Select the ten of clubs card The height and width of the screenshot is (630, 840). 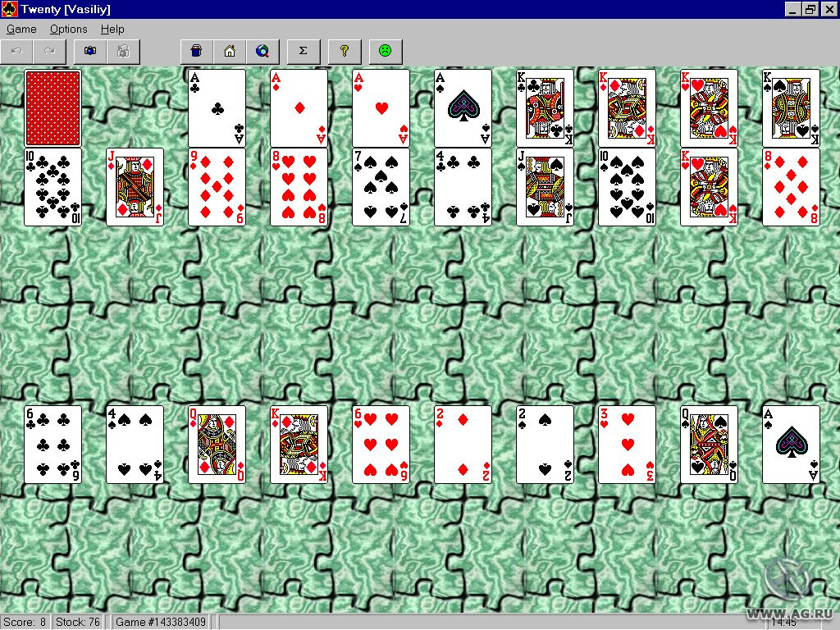(53, 187)
